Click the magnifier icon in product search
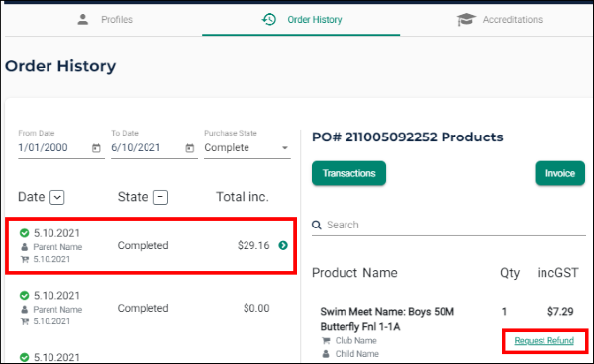Viewport: 594px width, 364px height. coord(317,225)
